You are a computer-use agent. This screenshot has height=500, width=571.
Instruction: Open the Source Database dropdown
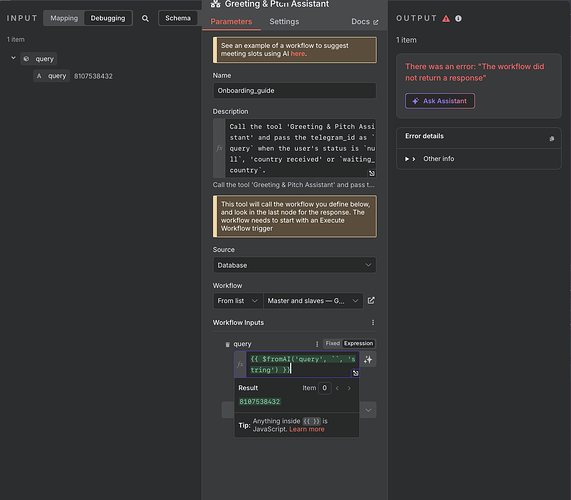click(x=295, y=265)
